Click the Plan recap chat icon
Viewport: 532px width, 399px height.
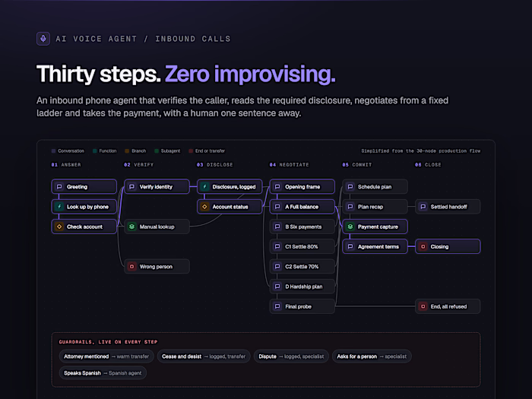click(350, 207)
